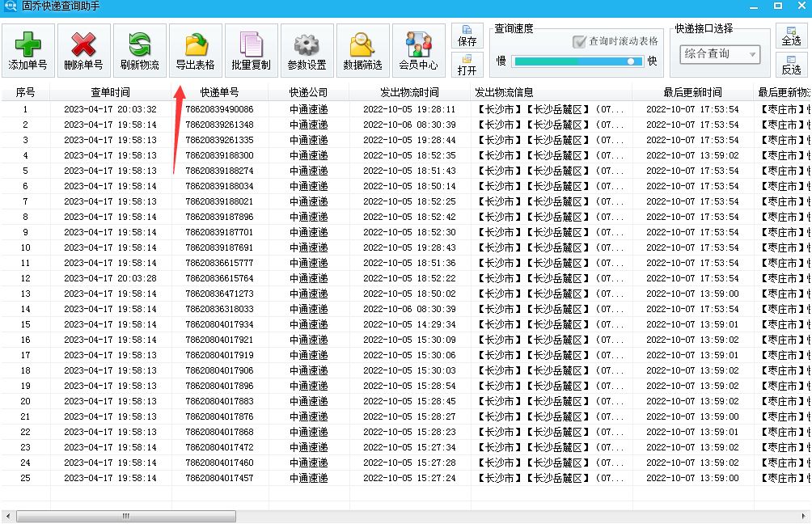Select the 删除单号 delete number icon
The image size is (812, 524).
pos(84,50)
